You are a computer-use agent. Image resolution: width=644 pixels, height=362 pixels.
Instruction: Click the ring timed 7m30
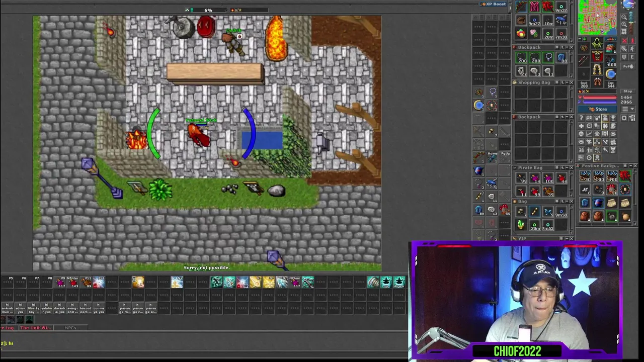click(561, 34)
